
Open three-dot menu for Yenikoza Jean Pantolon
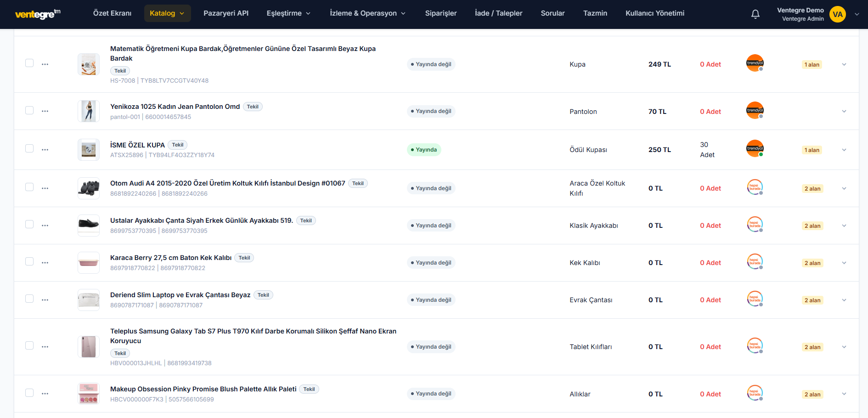click(x=45, y=111)
